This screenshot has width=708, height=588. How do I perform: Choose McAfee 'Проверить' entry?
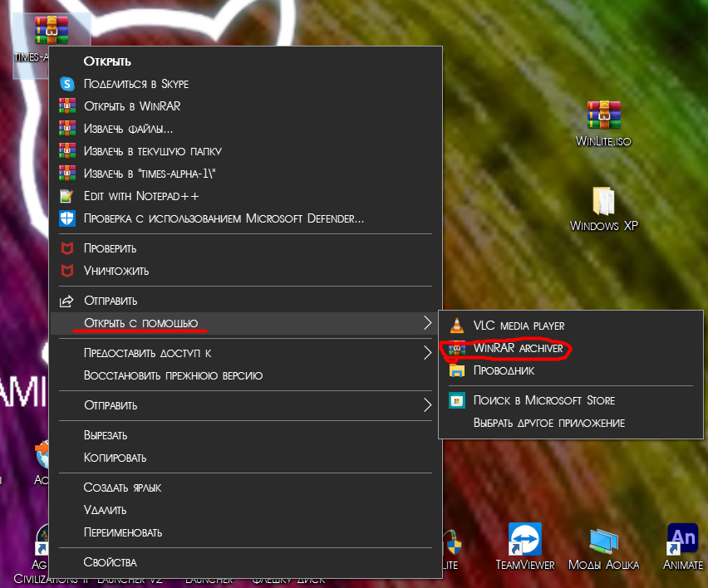246,248
